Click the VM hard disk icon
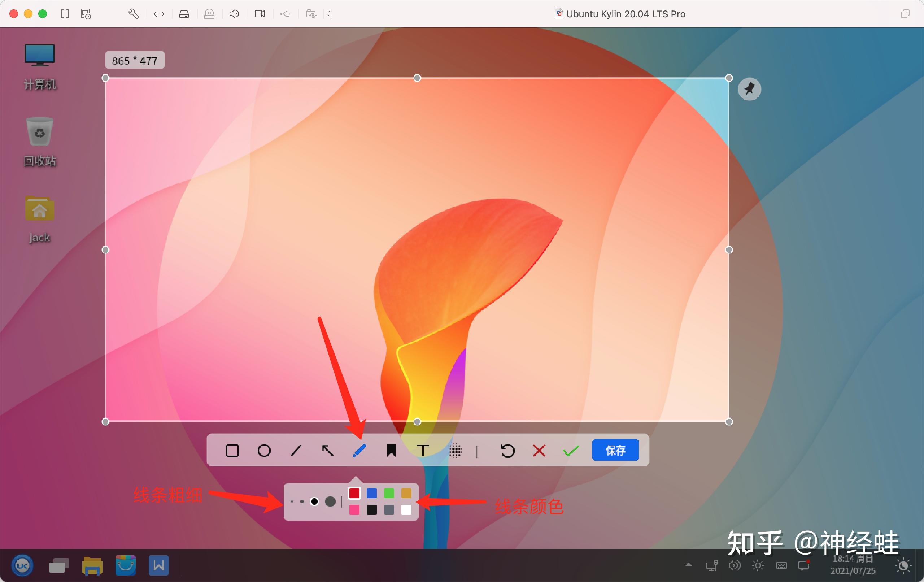924x582 pixels. click(184, 14)
